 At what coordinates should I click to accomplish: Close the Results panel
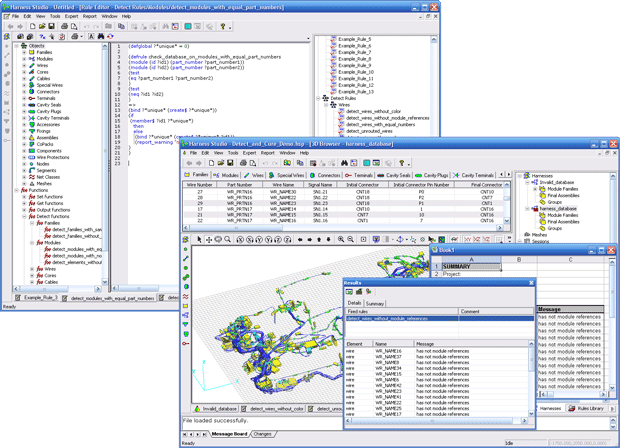pos(531,283)
